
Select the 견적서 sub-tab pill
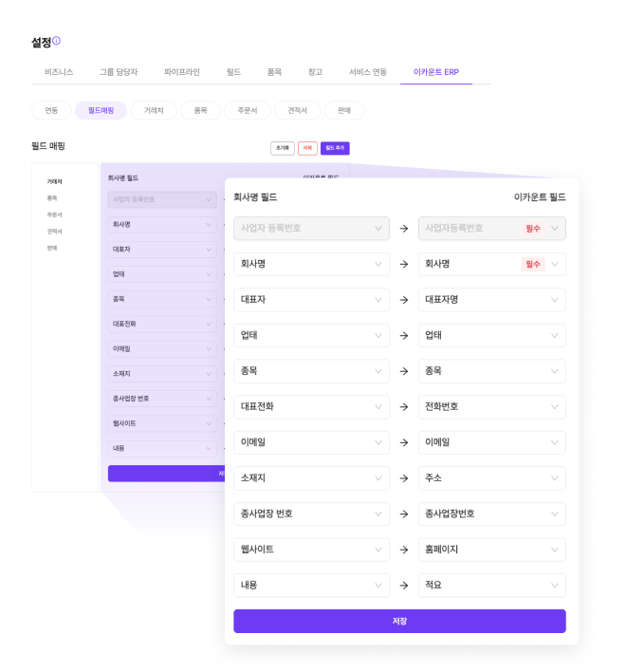pos(297,110)
